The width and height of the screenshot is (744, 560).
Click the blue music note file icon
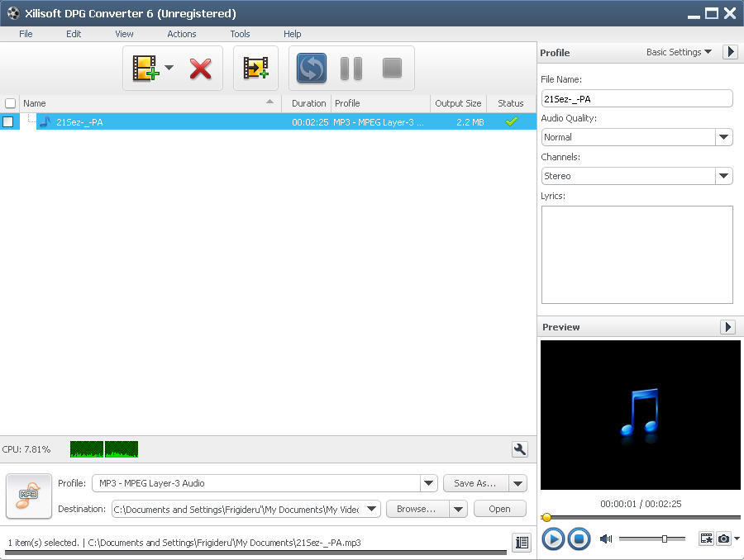45,121
